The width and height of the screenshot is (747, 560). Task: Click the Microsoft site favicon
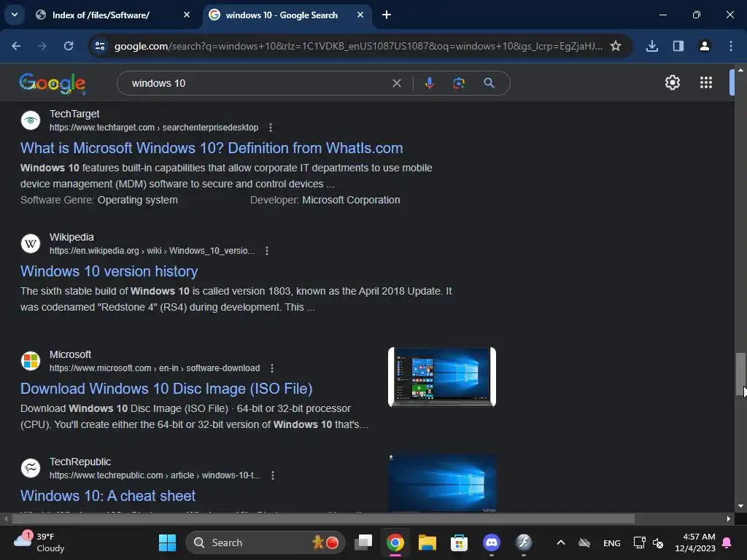31,361
